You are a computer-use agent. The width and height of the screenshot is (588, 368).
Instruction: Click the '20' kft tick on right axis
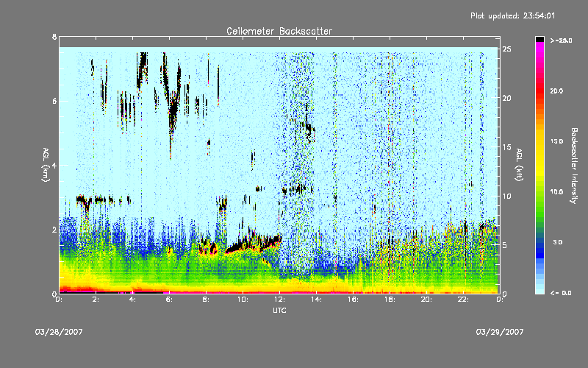[506, 98]
